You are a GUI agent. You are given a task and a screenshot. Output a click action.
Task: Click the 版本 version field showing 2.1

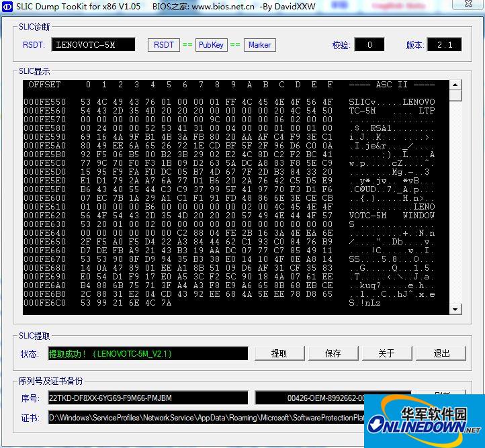[x=444, y=45]
